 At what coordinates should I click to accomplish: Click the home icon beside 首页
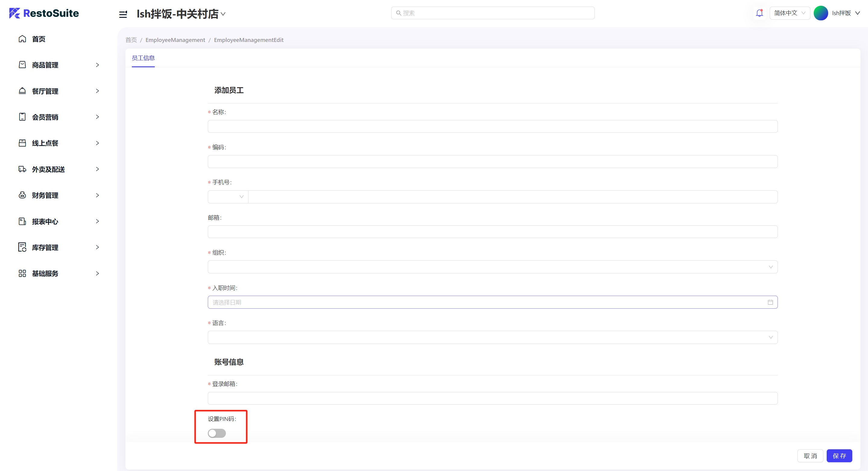pyautogui.click(x=22, y=39)
